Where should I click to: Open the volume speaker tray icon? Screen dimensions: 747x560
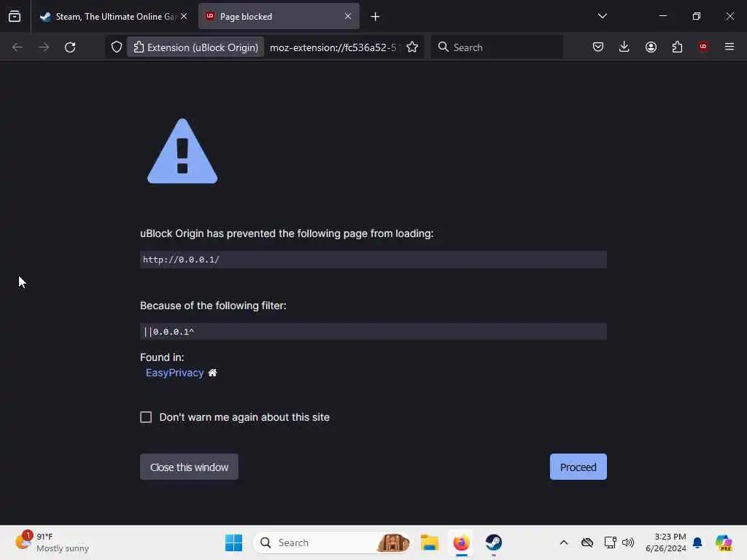(628, 542)
